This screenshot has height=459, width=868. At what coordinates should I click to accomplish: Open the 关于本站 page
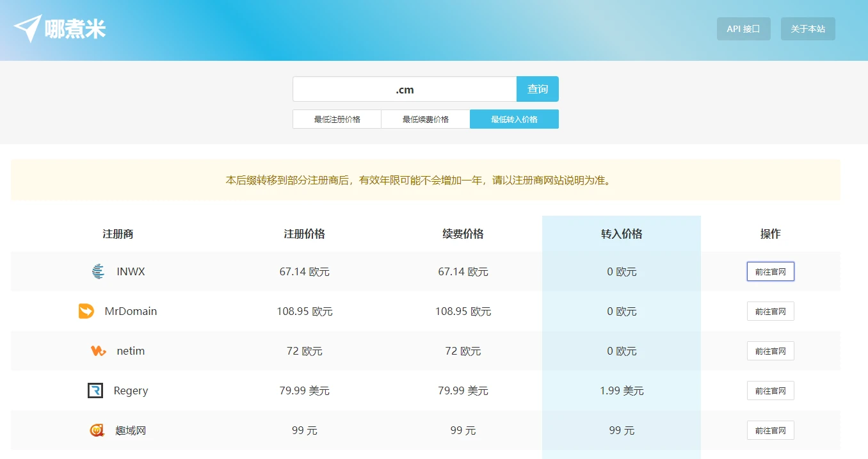coord(807,29)
